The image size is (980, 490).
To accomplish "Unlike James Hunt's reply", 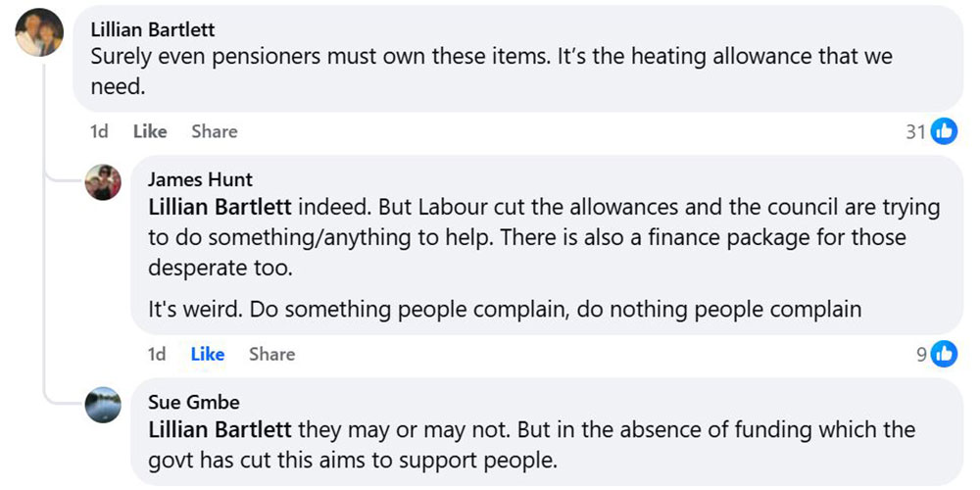I will 207,354.
